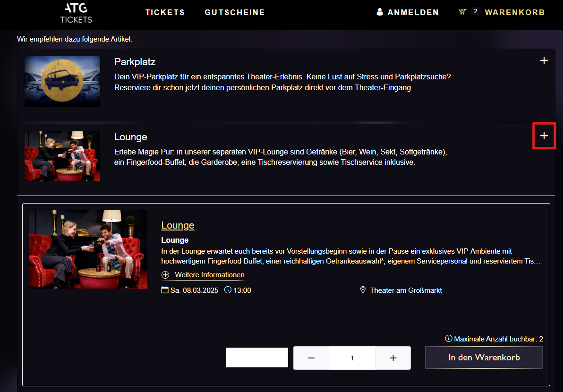Viewport: 563px width, 392px height.
Task: Expand the Lounge item with plus icon
Action: click(x=544, y=136)
